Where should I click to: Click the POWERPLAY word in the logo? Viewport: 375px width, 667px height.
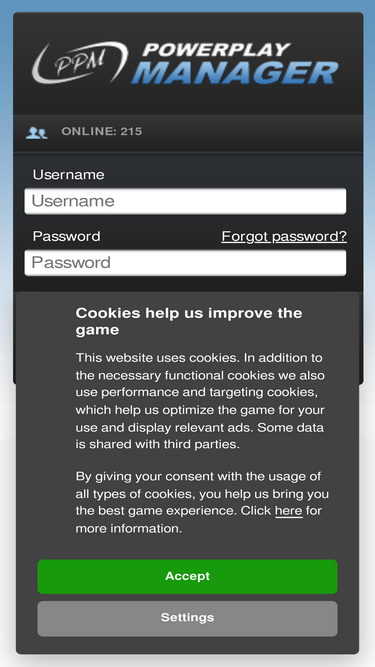pos(217,50)
